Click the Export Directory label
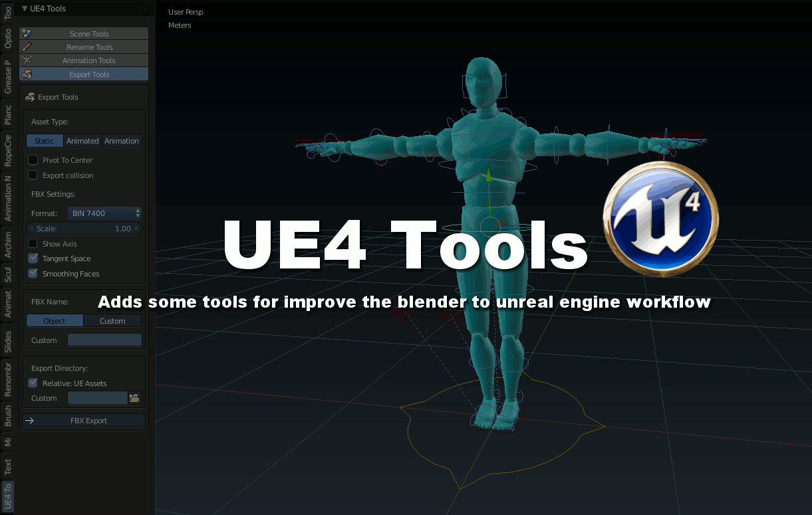Image resolution: width=812 pixels, height=515 pixels. [x=59, y=368]
